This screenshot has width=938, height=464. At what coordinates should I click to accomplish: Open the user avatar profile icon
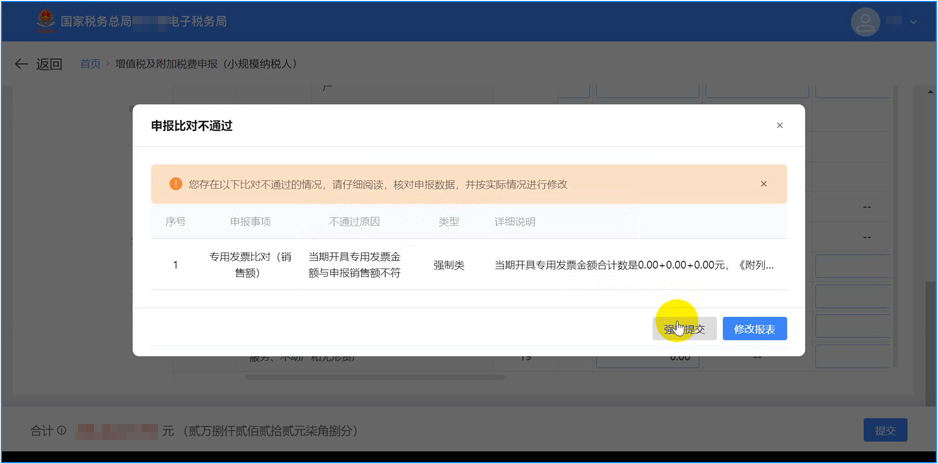865,21
